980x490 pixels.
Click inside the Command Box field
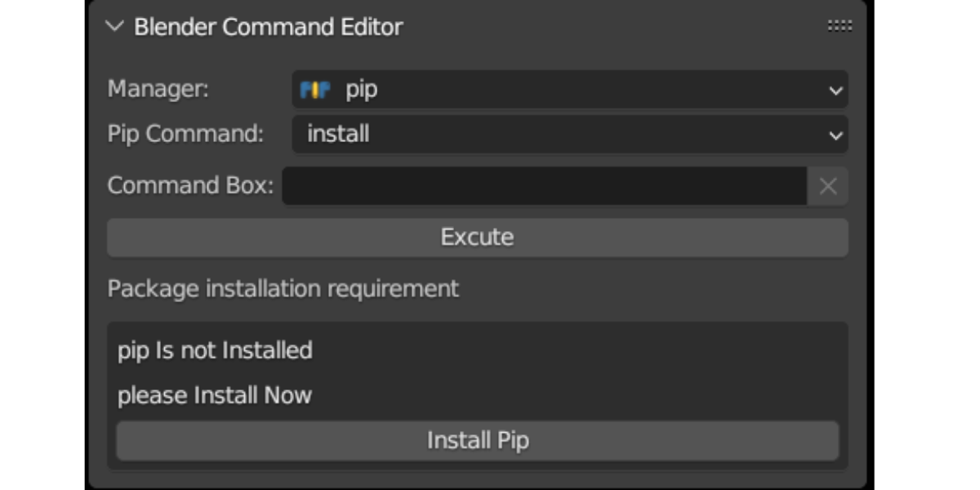point(547,186)
